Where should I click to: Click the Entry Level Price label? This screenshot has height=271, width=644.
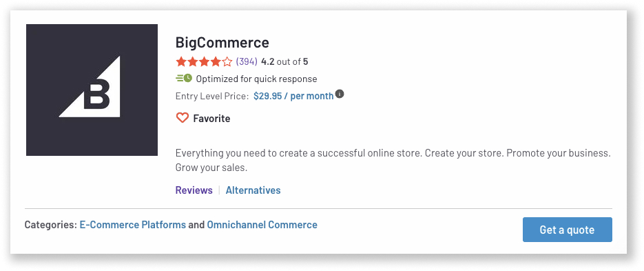click(x=212, y=97)
